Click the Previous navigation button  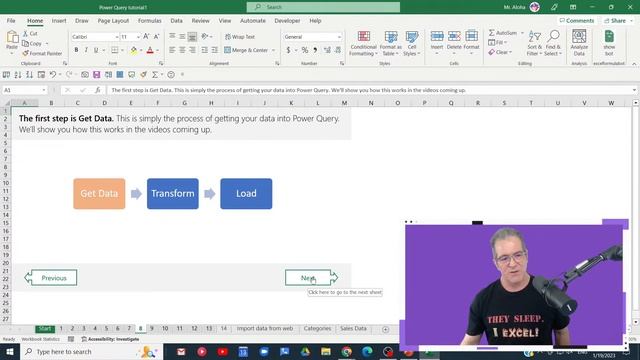point(51,278)
